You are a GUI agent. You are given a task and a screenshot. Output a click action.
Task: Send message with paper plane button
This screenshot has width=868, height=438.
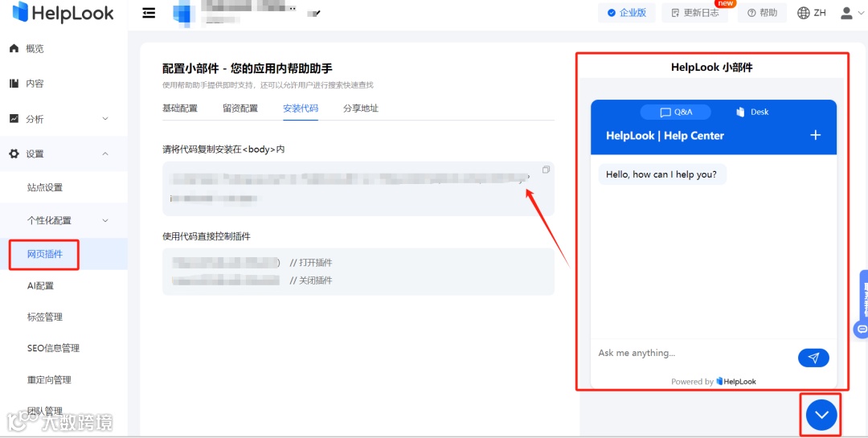813,358
